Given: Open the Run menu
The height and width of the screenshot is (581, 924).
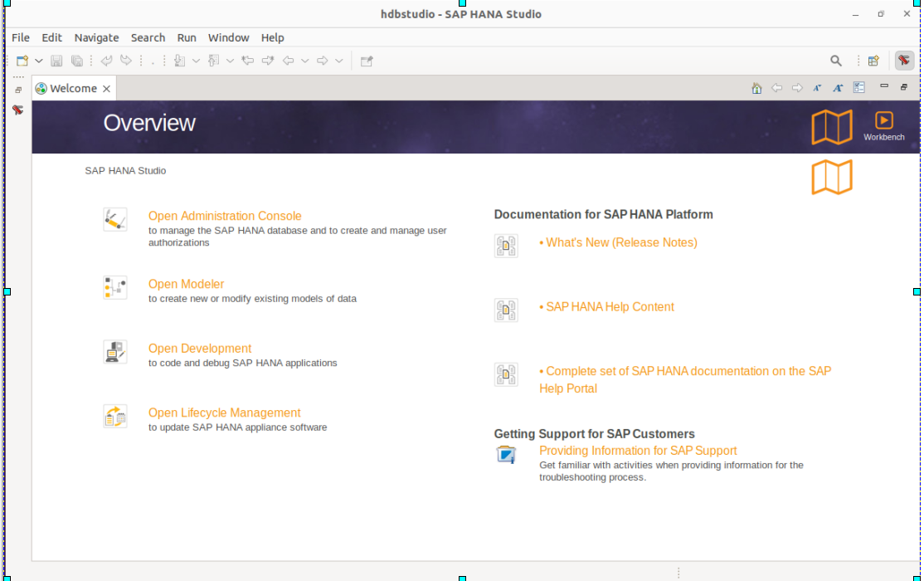Looking at the screenshot, I should click(x=187, y=37).
